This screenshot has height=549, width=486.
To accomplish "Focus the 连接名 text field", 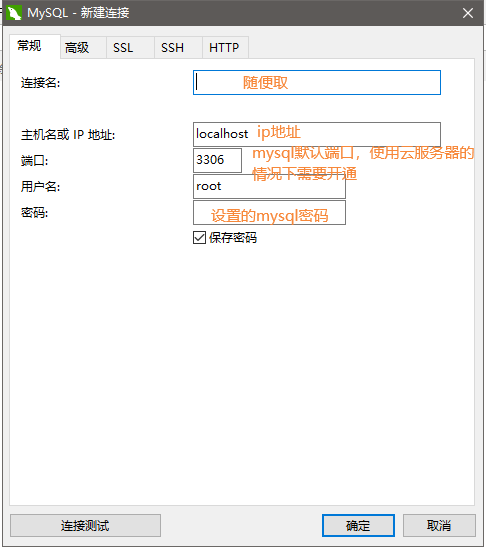I will pos(317,83).
